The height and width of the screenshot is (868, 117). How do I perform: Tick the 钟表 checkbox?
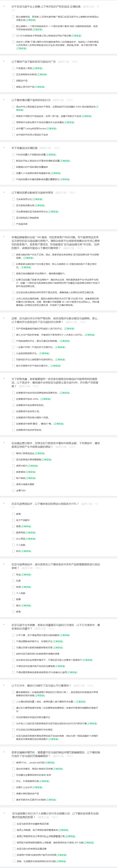tap(14, 587)
